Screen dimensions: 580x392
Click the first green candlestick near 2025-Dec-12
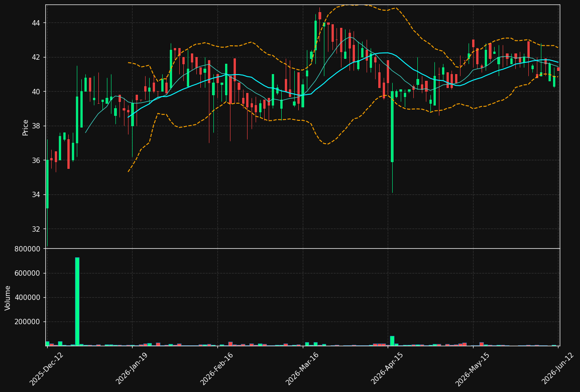coord(47,184)
